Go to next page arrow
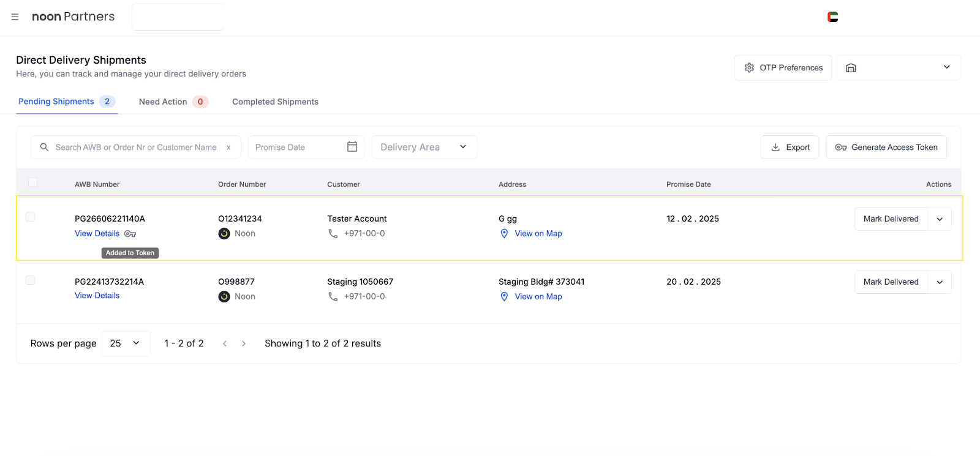The width and height of the screenshot is (980, 456). tap(244, 344)
